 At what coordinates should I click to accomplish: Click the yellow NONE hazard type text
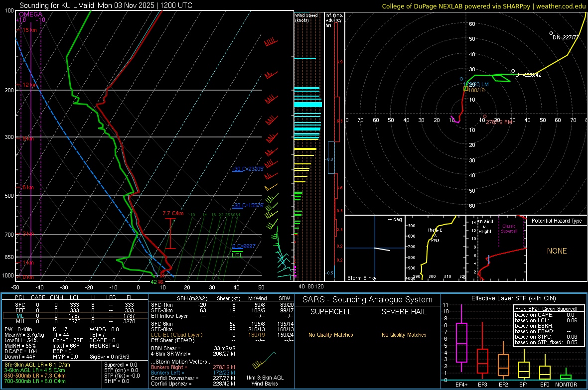click(557, 251)
